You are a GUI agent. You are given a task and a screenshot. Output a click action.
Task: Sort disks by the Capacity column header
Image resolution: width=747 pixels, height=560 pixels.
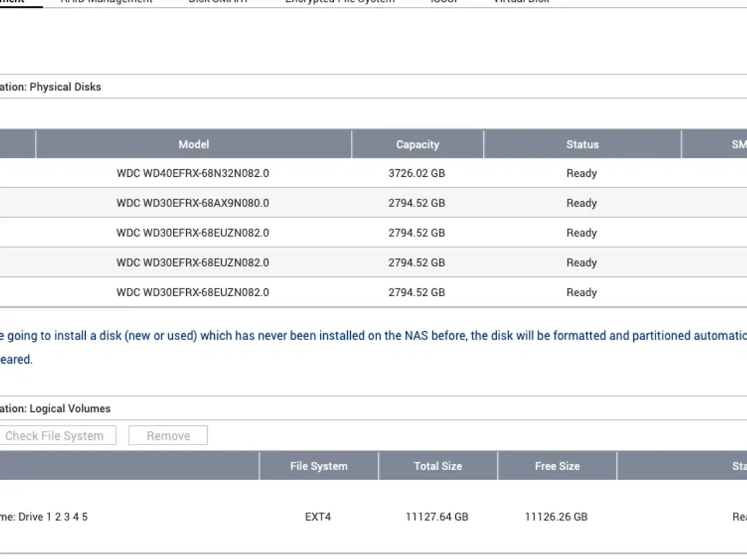click(x=417, y=144)
